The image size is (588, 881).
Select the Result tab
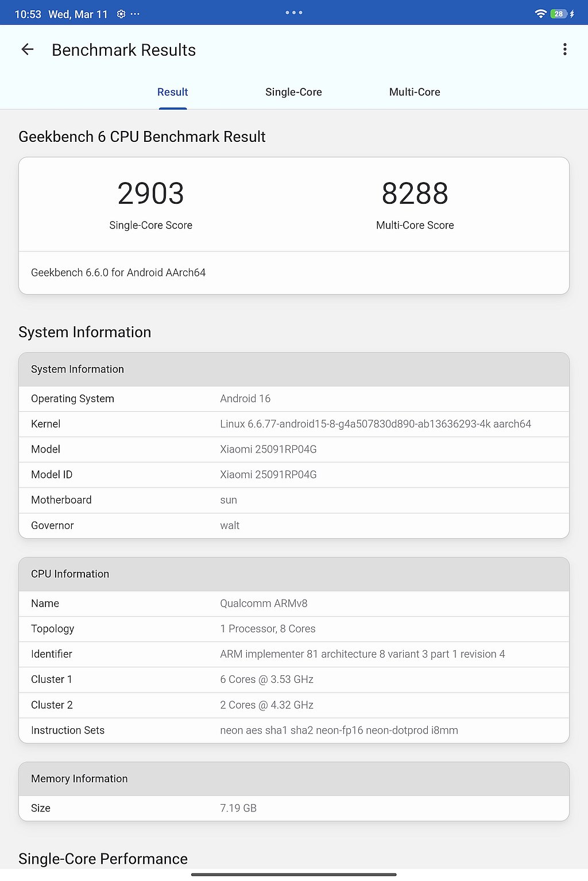point(172,92)
